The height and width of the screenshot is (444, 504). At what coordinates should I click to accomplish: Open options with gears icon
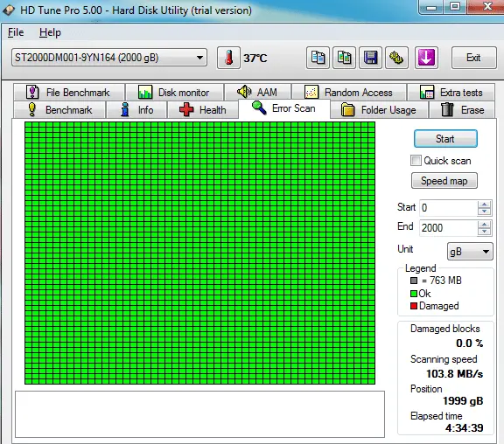(x=397, y=58)
